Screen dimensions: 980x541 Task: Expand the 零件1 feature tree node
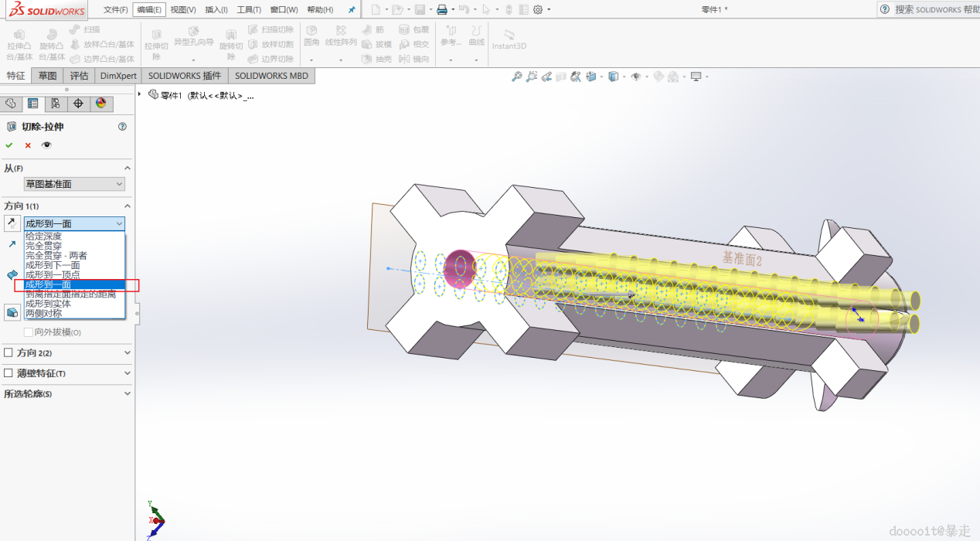[x=140, y=95]
